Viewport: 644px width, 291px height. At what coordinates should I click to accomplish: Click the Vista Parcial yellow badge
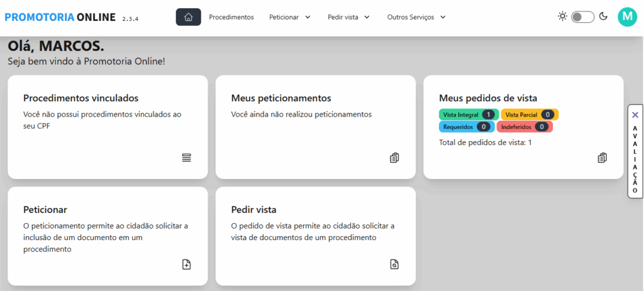pos(530,115)
